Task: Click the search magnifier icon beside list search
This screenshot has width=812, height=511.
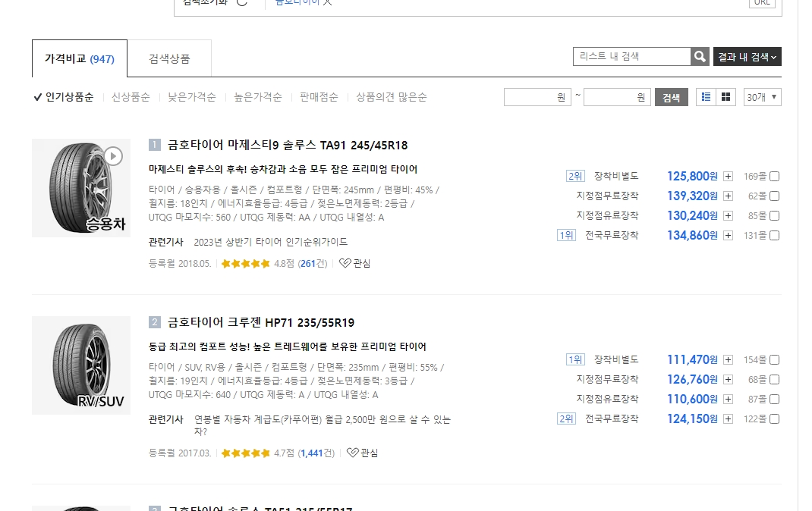Action: 700,56
